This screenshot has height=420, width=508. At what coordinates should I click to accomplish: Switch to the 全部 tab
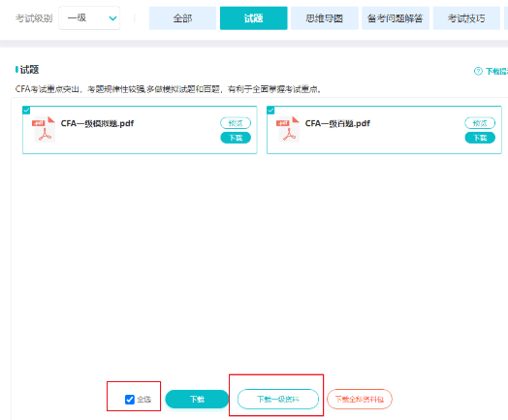click(182, 18)
